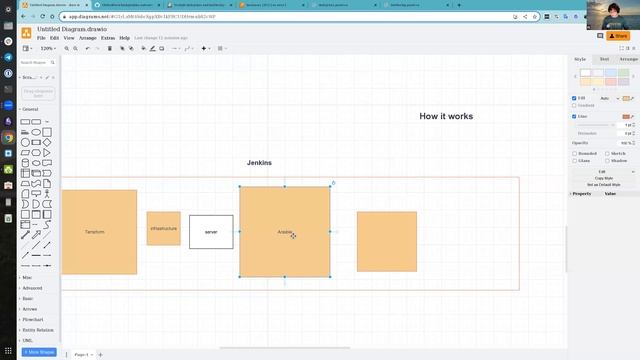
Task: Select the white server box on canvas
Action: (x=211, y=232)
